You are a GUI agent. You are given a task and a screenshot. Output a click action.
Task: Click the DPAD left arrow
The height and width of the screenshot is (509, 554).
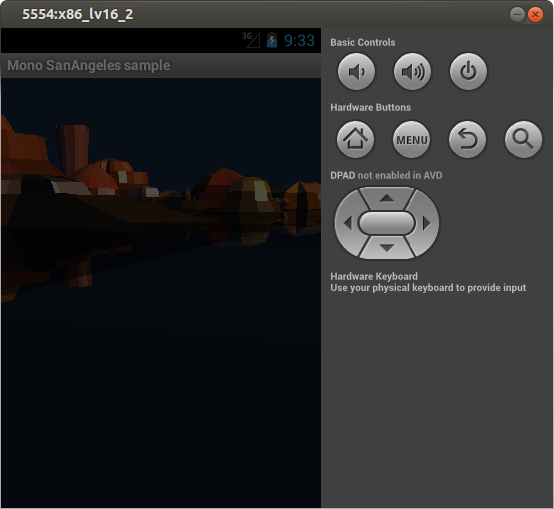[x=347, y=223]
